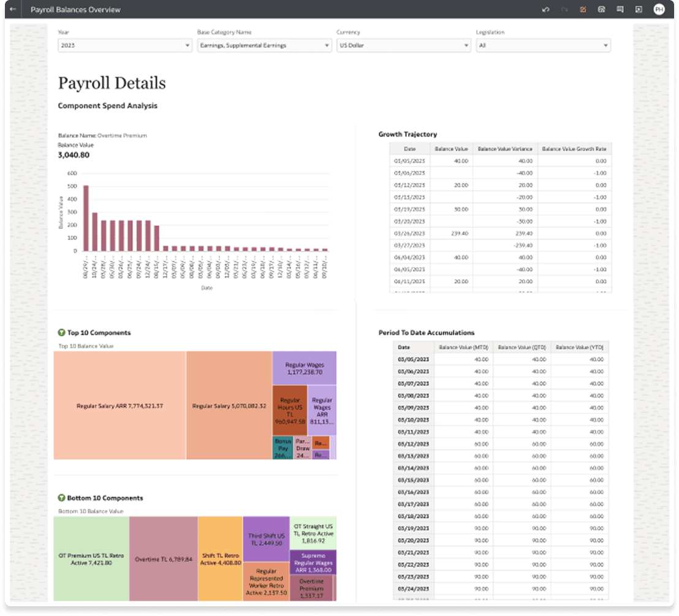This screenshot has width=679, height=616.
Task: Select the Supremo Regular Wages ARR tile
Action: point(313,562)
